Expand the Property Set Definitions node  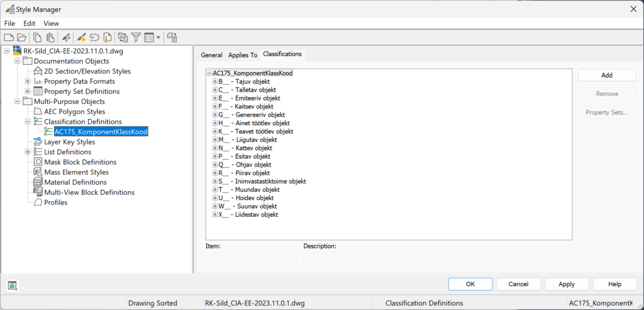coord(28,91)
